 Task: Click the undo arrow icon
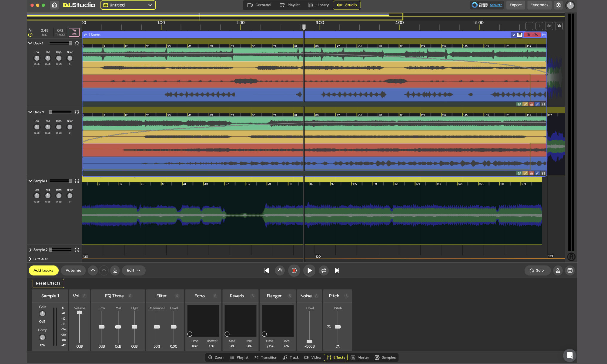click(x=93, y=271)
